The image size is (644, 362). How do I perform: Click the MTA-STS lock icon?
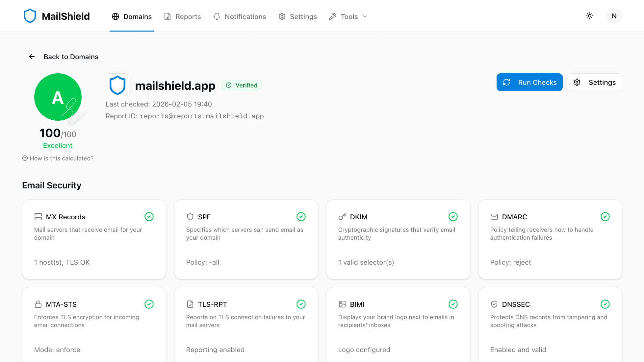pos(38,304)
